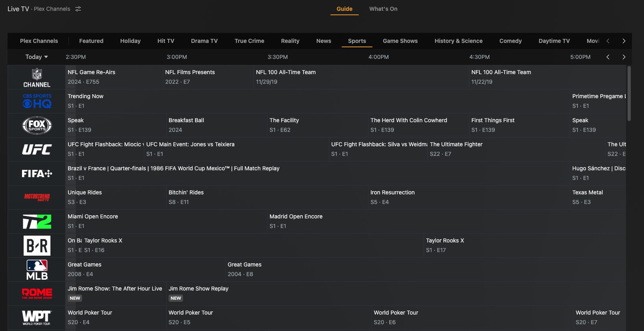Viewport: 644px width, 331px height.
Task: Open Madrid Open Encore program
Action: coord(447,221)
